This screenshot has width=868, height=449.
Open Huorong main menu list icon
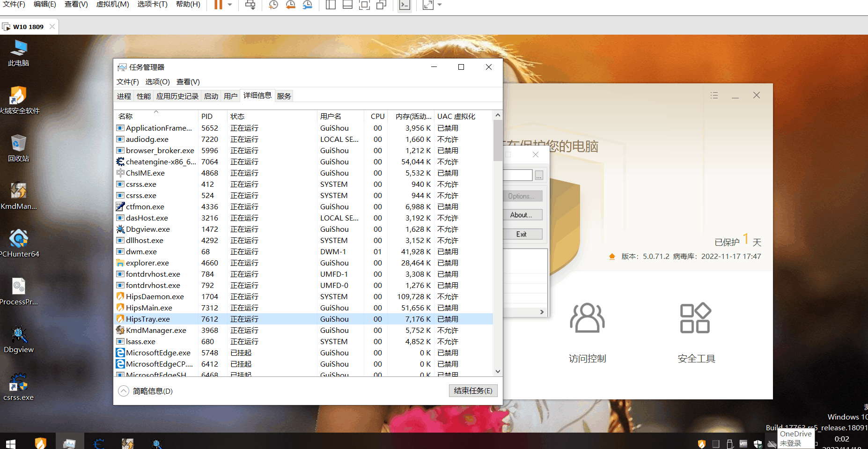pyautogui.click(x=714, y=95)
